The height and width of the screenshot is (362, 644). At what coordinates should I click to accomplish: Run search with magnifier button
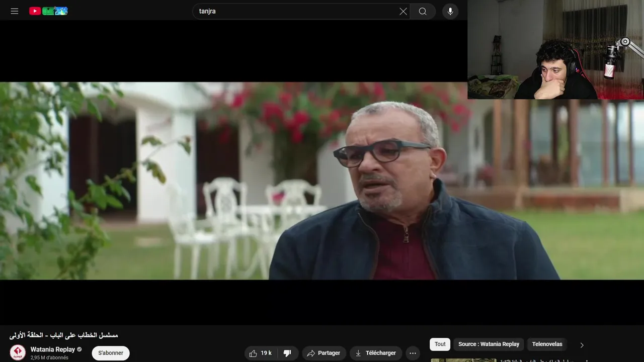423,11
